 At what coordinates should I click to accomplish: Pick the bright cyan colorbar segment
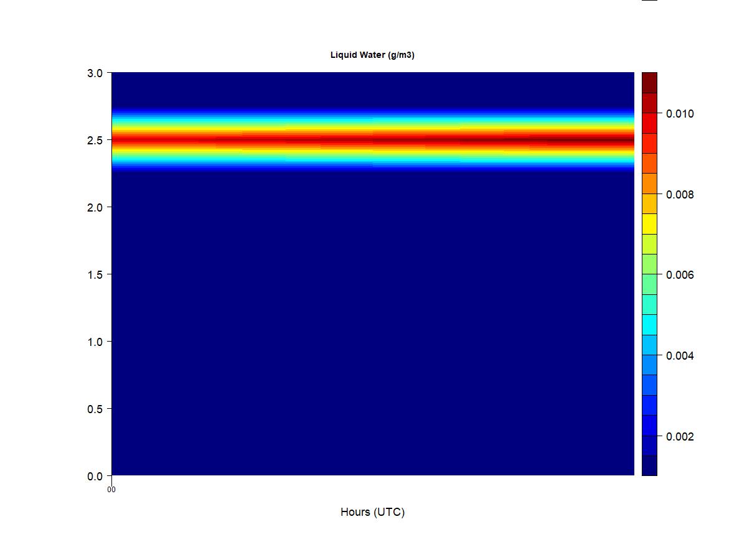coord(649,325)
